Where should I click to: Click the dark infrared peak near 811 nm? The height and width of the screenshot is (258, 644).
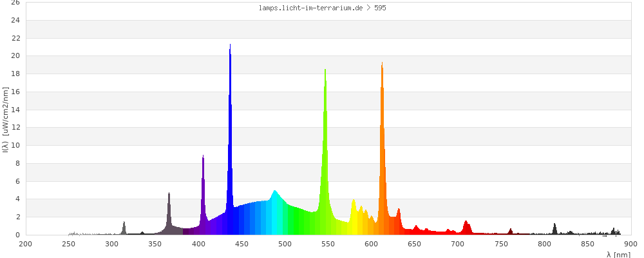point(554,229)
